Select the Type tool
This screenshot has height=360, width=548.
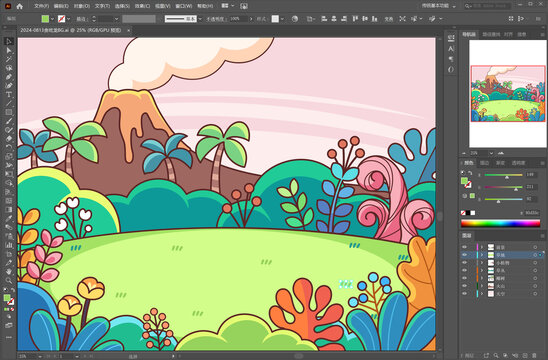(x=9, y=95)
